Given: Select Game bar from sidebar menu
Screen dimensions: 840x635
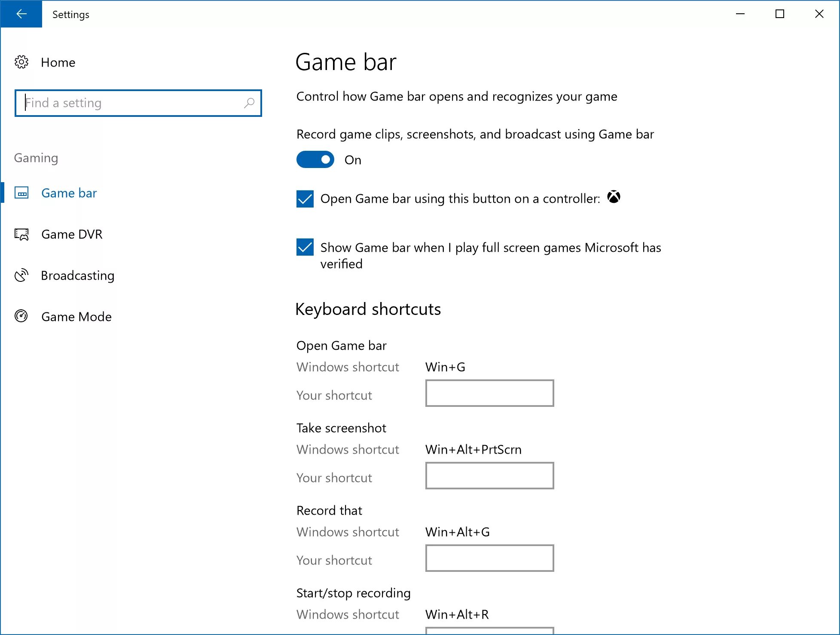Looking at the screenshot, I should tap(69, 193).
